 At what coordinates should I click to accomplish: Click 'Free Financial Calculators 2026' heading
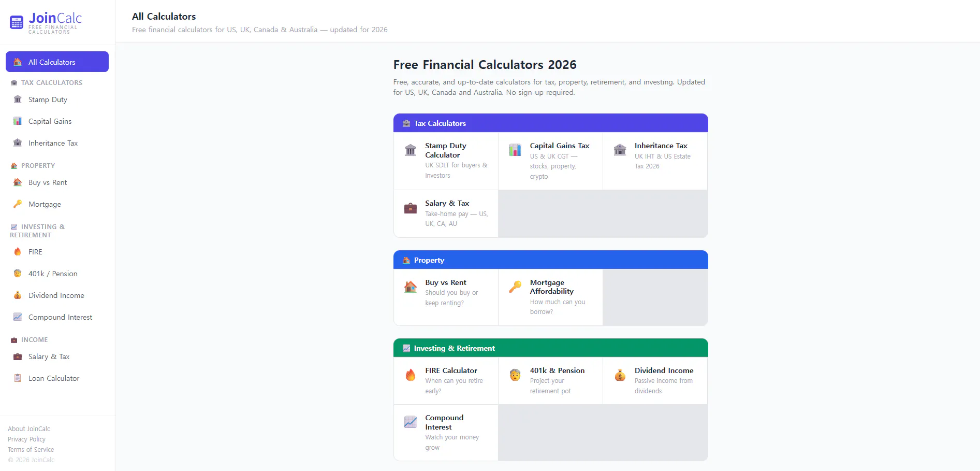[x=485, y=65]
